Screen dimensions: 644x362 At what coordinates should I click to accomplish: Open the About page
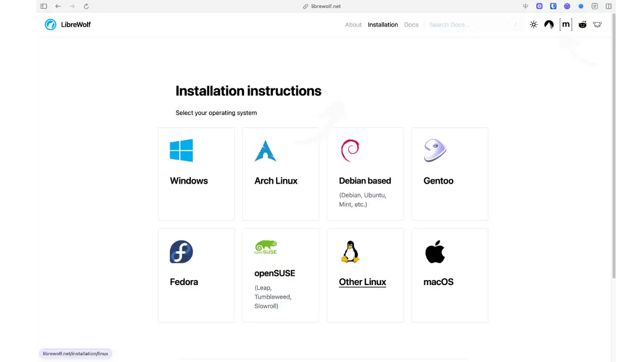[353, 25]
